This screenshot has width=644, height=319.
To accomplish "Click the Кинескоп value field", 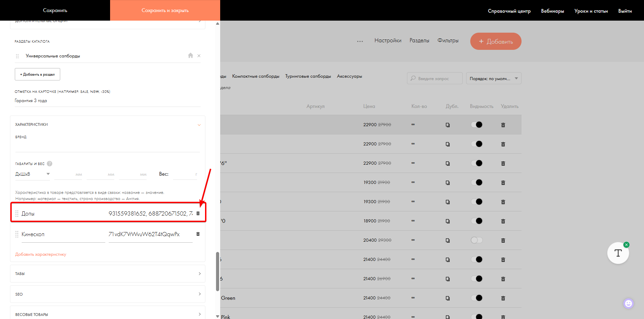I will point(151,234).
